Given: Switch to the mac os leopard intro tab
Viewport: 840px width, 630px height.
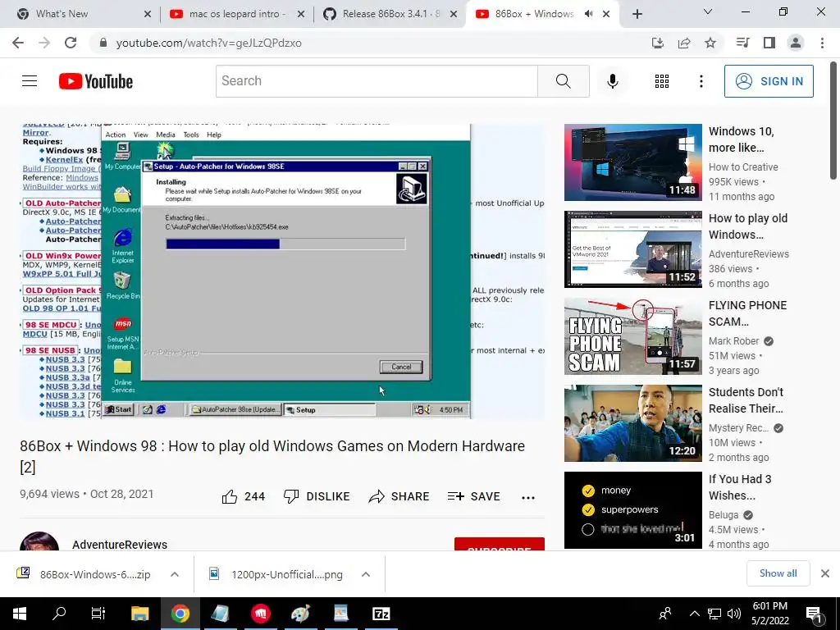Looking at the screenshot, I should point(237,14).
